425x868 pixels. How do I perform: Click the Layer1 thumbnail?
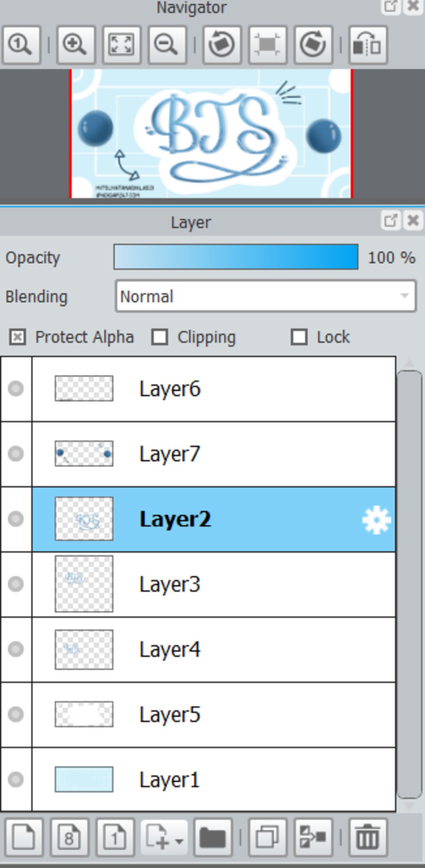84,779
